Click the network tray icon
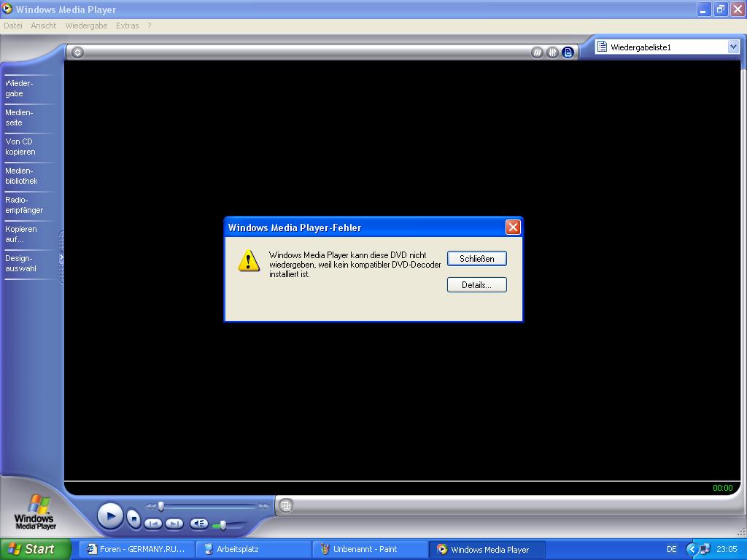This screenshot has width=747, height=560. (705, 550)
